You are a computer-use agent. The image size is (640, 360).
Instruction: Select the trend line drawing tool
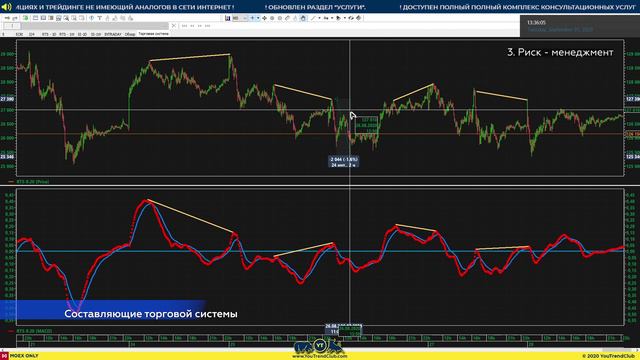click(313, 18)
